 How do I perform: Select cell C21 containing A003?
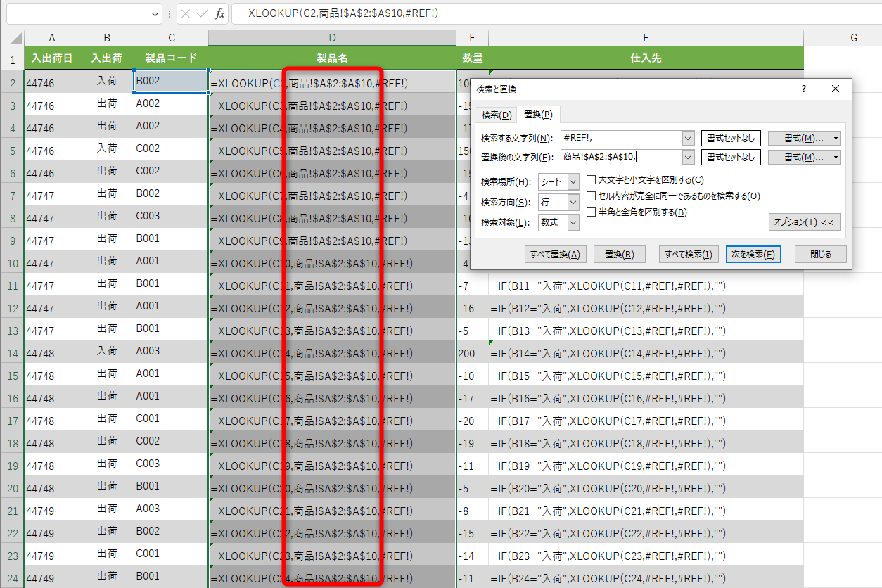tap(172, 509)
